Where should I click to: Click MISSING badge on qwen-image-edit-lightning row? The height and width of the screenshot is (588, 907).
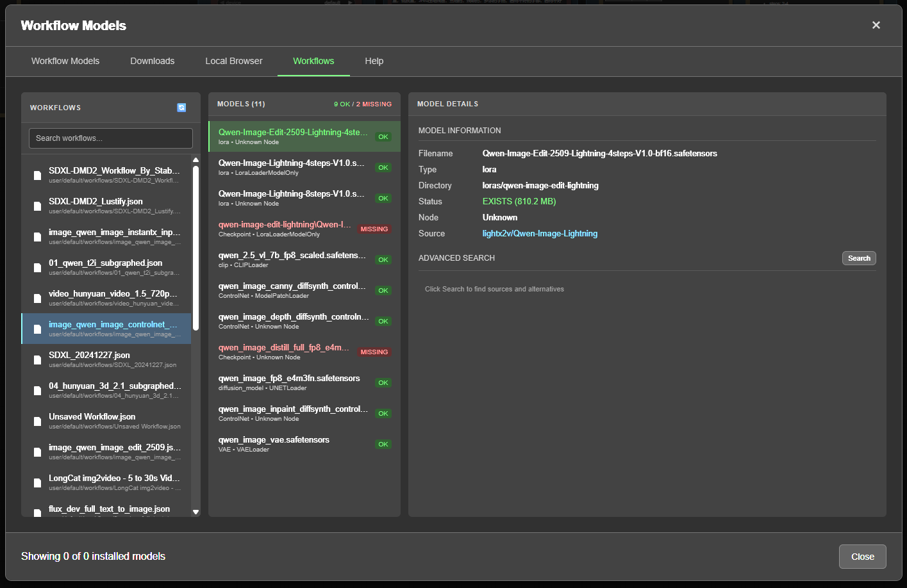tap(374, 229)
